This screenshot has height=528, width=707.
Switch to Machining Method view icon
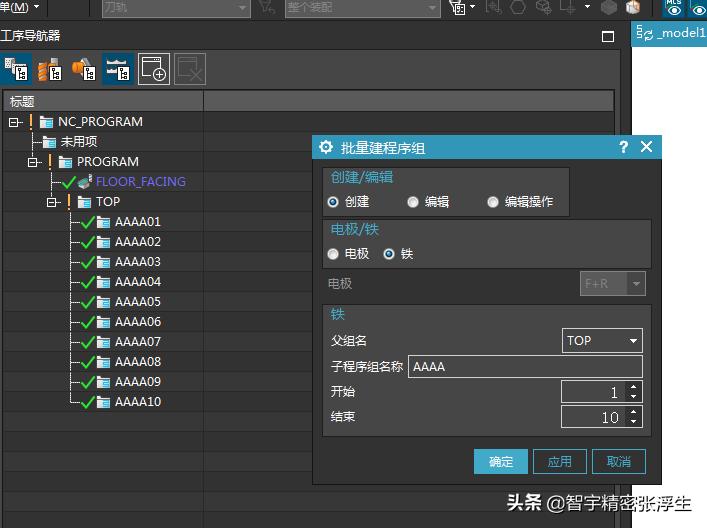pos(118,69)
